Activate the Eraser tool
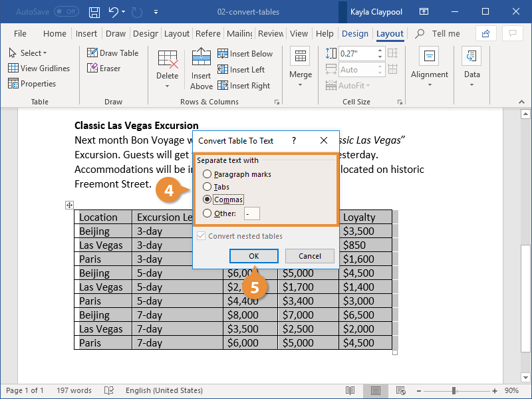The image size is (532, 399). (103, 68)
